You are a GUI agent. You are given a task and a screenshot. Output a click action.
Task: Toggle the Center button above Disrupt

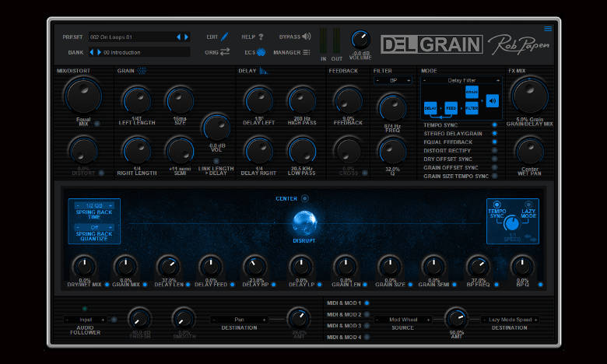(x=304, y=198)
